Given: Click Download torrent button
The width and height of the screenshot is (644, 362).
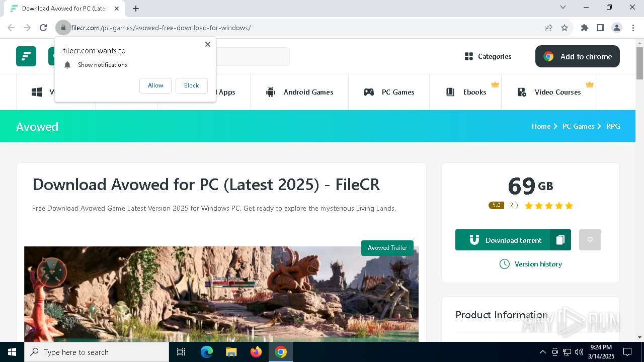Looking at the screenshot, I should pyautogui.click(x=503, y=240).
